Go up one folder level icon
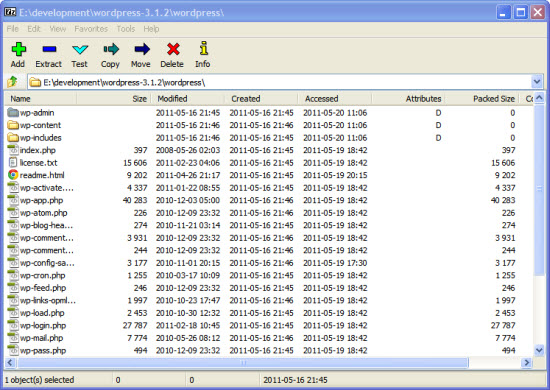 click(13, 82)
